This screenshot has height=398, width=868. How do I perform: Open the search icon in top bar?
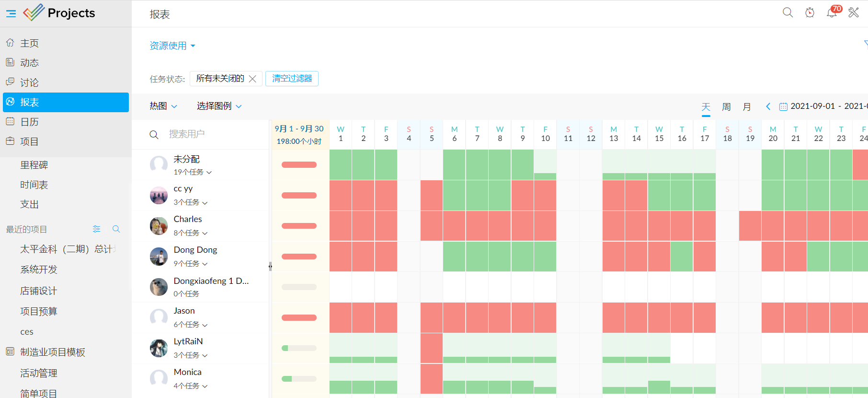coord(788,12)
